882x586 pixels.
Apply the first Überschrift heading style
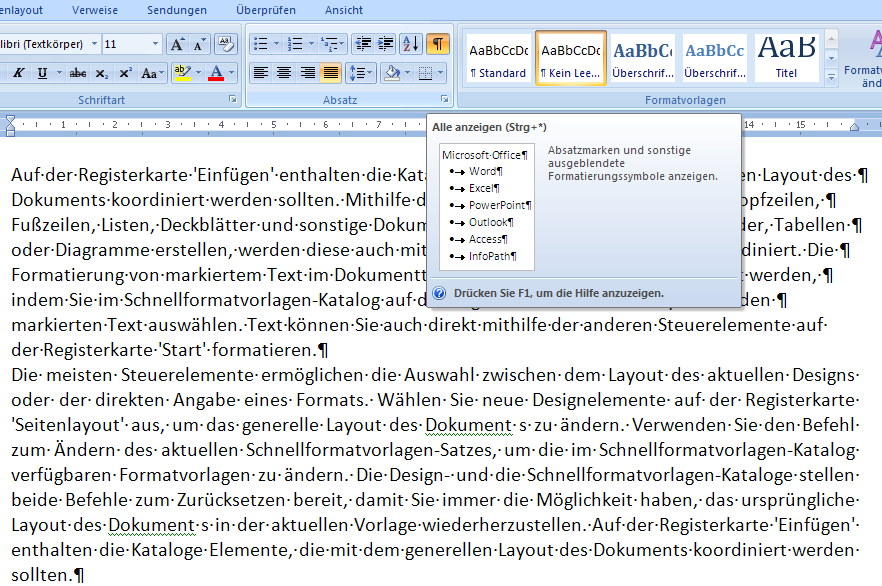point(642,58)
